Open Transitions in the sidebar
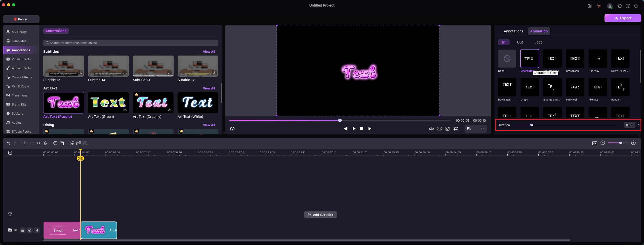Image resolution: width=644 pixels, height=245 pixels. [x=19, y=95]
